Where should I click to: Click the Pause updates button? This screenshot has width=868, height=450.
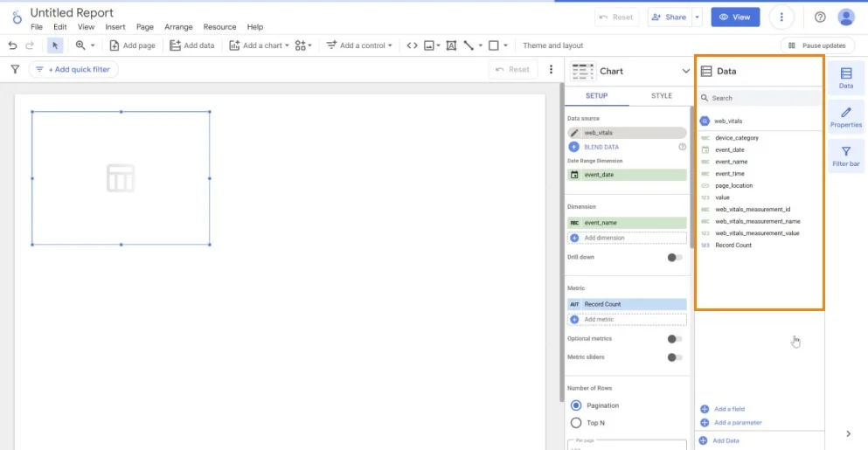pyautogui.click(x=817, y=45)
